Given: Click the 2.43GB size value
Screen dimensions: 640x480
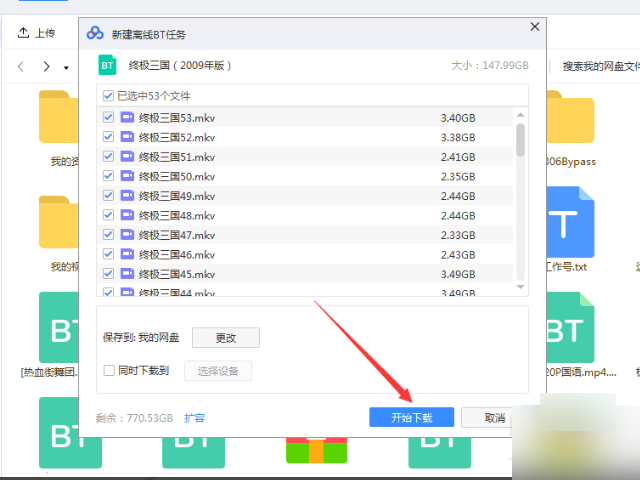Looking at the screenshot, I should coord(458,255).
